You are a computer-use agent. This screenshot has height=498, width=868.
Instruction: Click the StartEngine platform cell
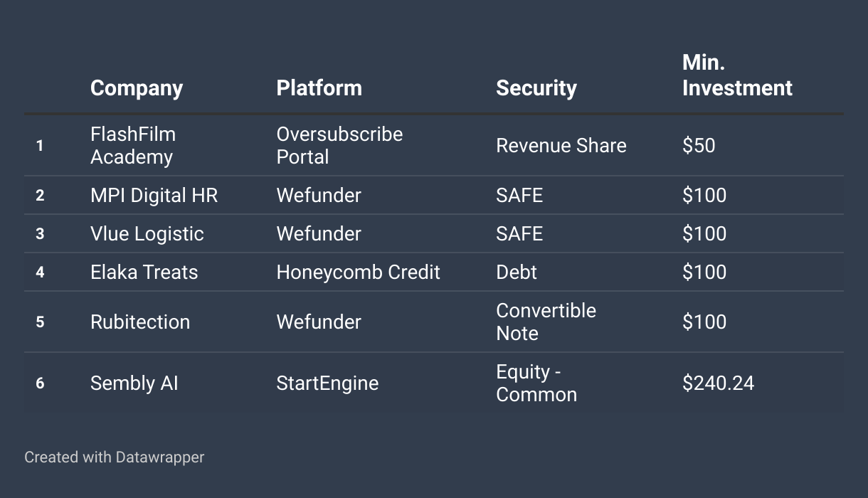pos(327,383)
